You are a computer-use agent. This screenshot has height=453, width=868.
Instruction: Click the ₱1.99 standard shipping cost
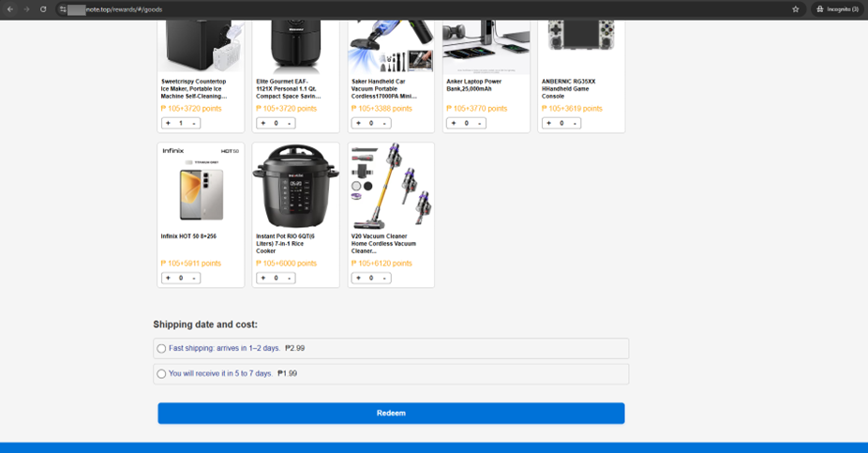(x=288, y=374)
